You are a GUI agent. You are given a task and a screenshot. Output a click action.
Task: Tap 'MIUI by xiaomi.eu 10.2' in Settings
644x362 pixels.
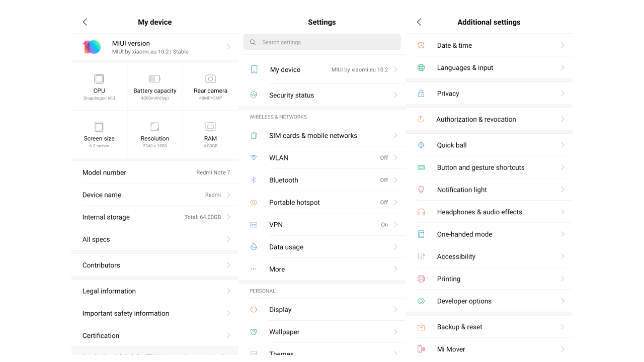[x=360, y=70]
